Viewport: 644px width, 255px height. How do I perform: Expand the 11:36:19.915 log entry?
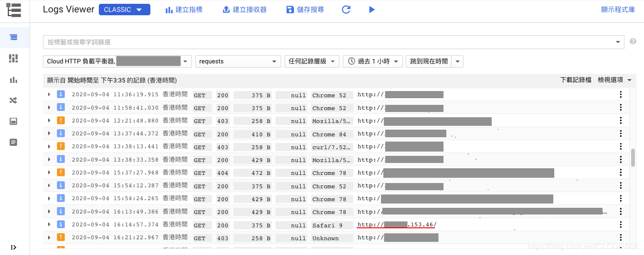(49, 95)
